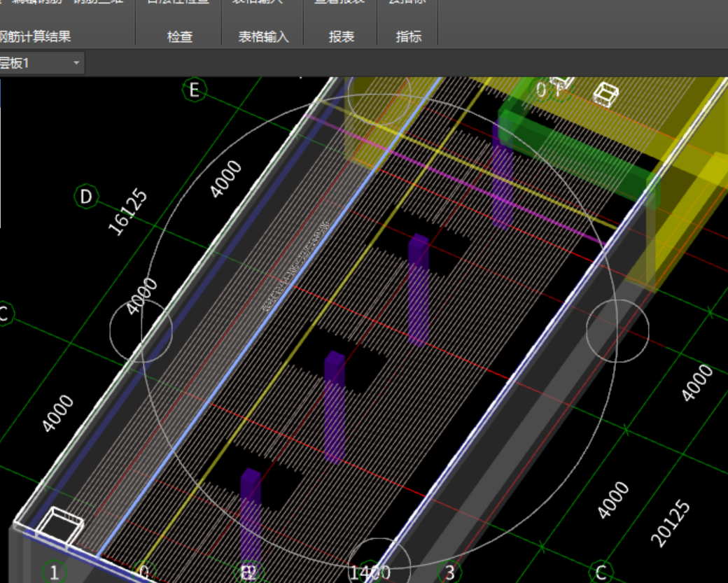Click the axis D grid bubble
The width and height of the screenshot is (728, 583).
(x=86, y=197)
